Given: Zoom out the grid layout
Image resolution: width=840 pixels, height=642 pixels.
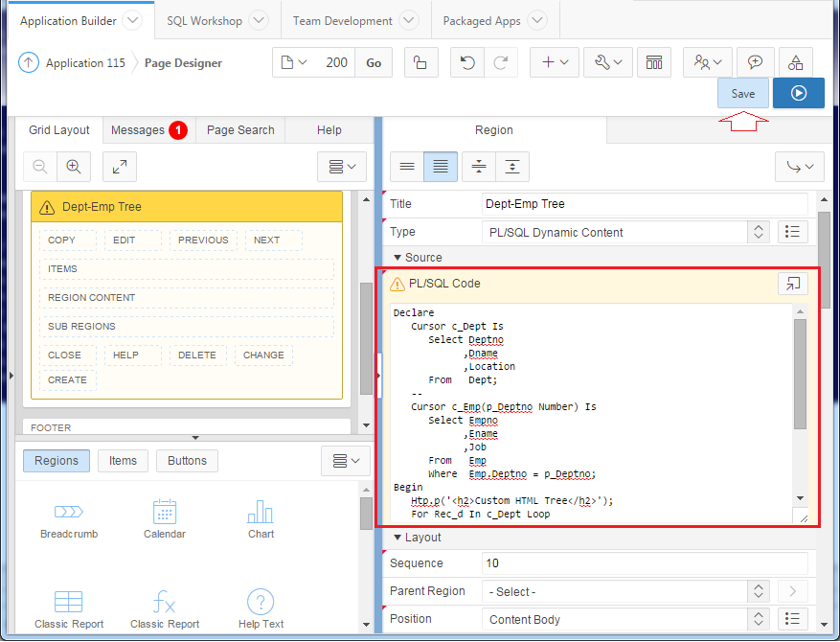Looking at the screenshot, I should coord(40,167).
